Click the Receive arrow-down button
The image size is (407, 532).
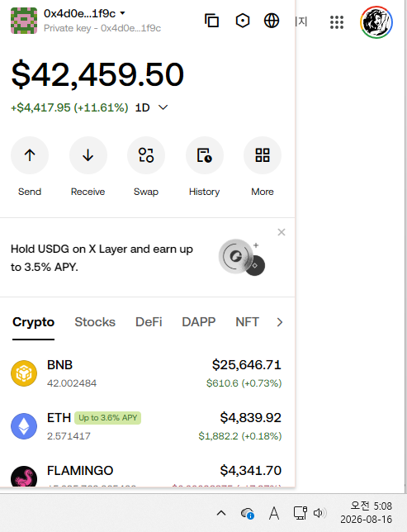88,155
